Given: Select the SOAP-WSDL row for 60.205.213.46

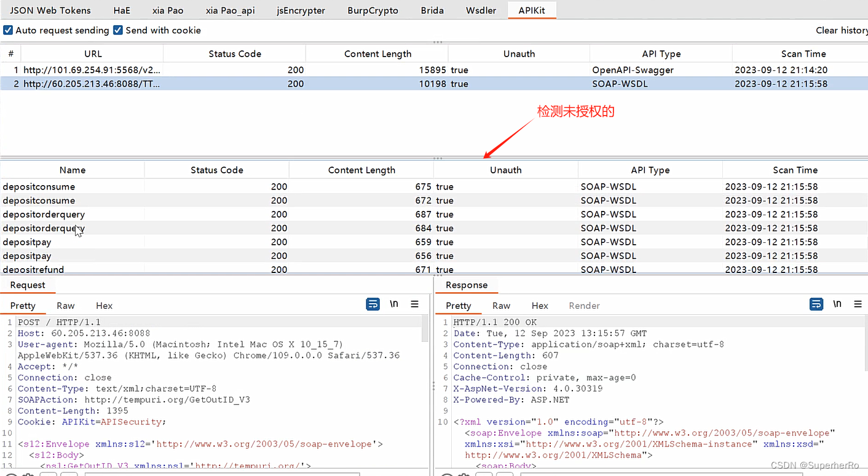Looking at the screenshot, I should 434,84.
